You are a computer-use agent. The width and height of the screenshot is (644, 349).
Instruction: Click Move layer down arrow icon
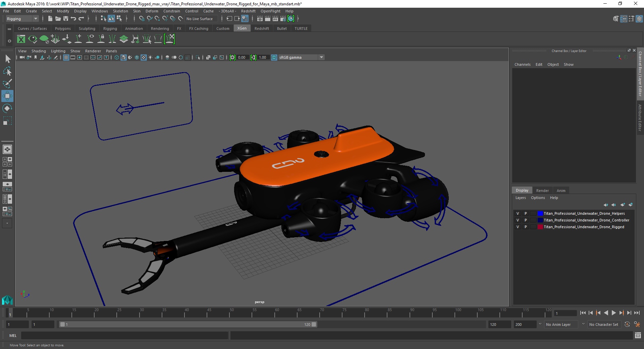click(614, 205)
